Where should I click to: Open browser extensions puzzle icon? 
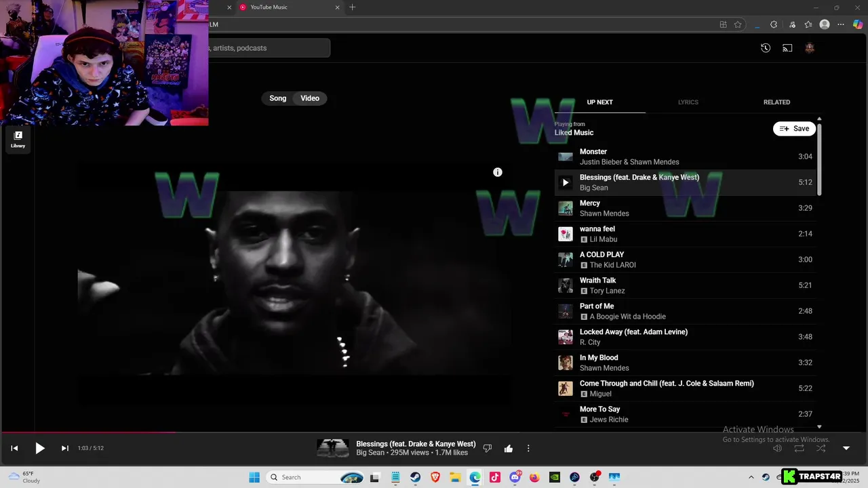[774, 24]
